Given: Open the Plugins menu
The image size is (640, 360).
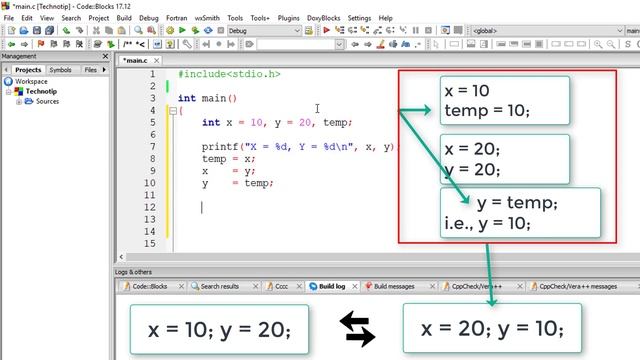Looking at the screenshot, I should [x=288, y=18].
